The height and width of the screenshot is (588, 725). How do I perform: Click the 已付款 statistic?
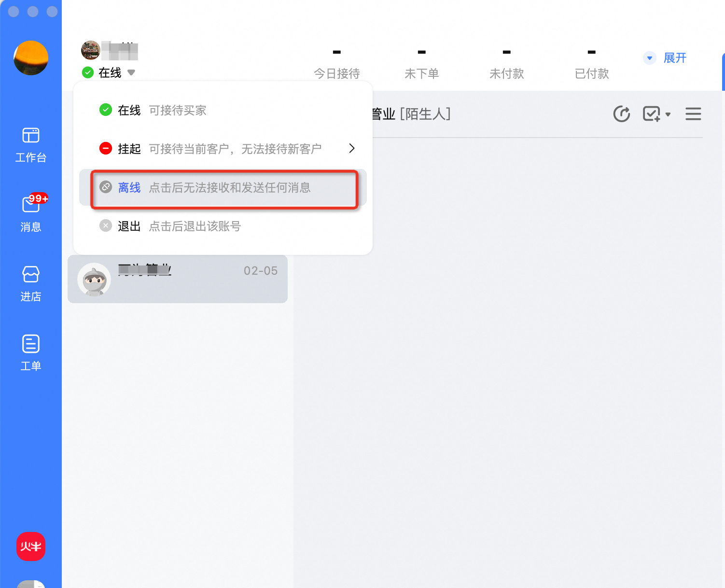click(x=592, y=64)
